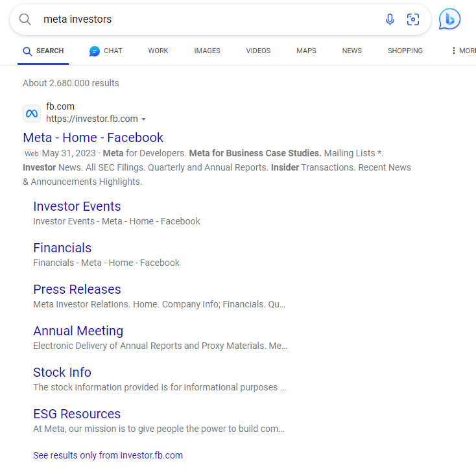Click the three-dot icon beside MORE
476x476 pixels.
tap(453, 51)
